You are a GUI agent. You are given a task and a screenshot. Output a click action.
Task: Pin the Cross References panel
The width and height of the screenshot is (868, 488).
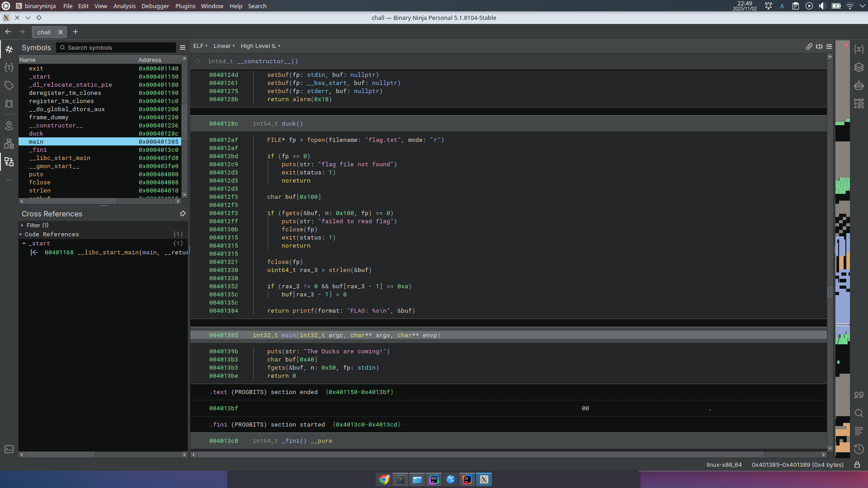point(183,214)
